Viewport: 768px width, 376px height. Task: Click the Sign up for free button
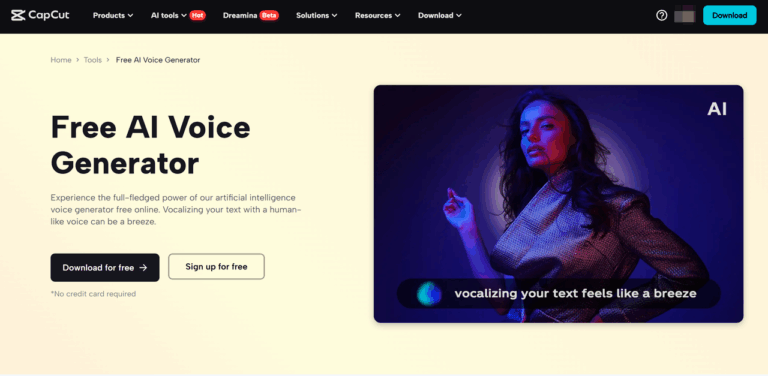[216, 266]
